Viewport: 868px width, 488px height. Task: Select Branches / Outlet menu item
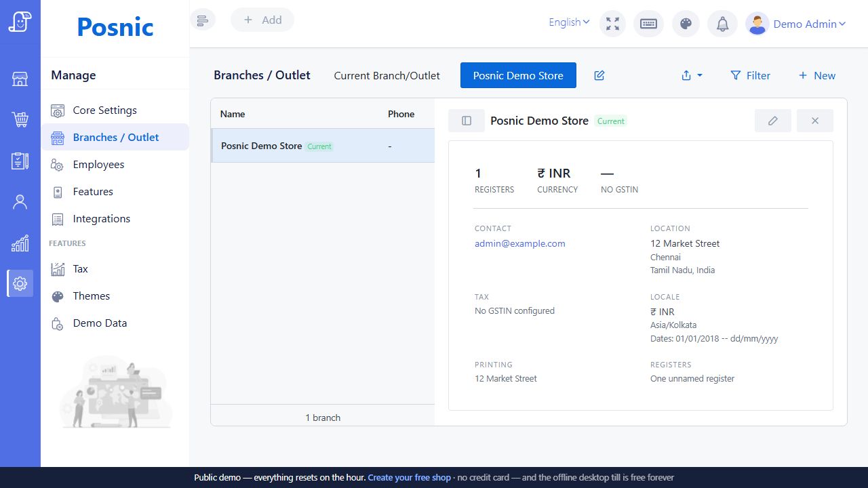pyautogui.click(x=115, y=137)
